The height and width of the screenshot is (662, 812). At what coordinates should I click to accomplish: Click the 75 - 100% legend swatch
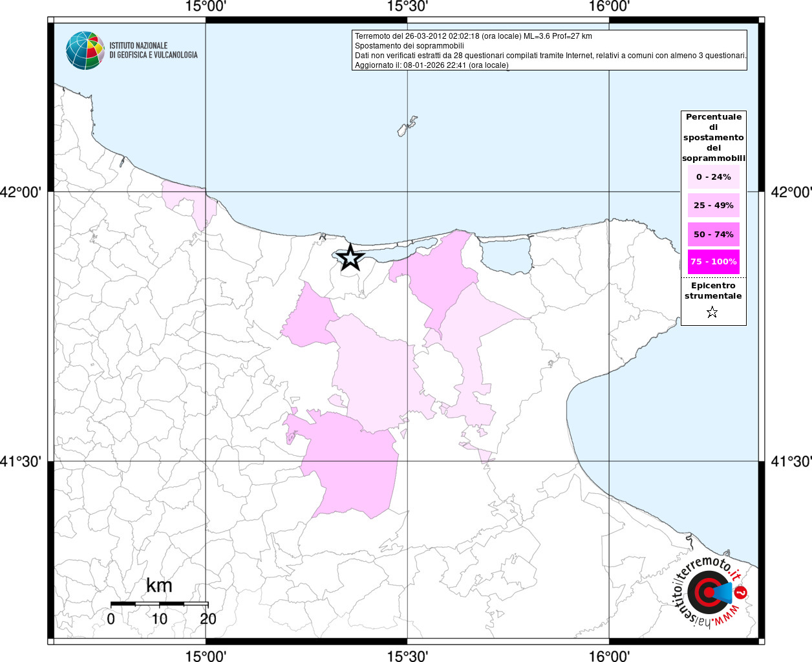714,262
